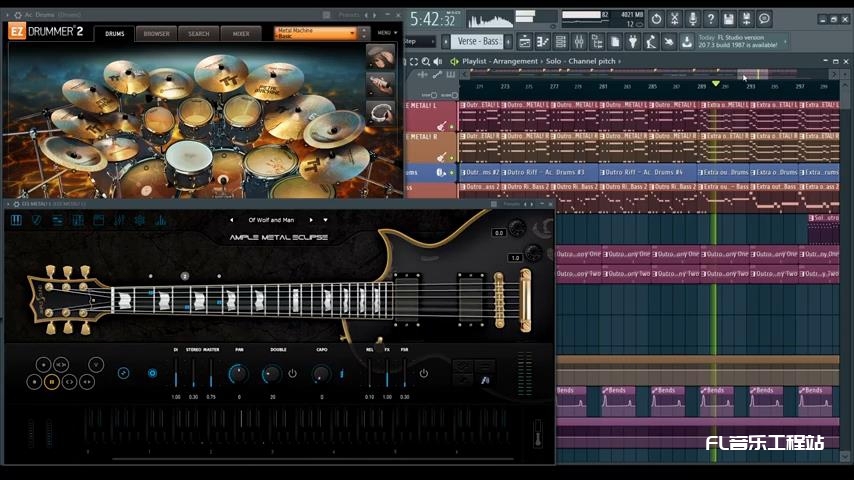
Task: Open the Ample Metal bar-chart icon panel
Action: tap(160, 220)
